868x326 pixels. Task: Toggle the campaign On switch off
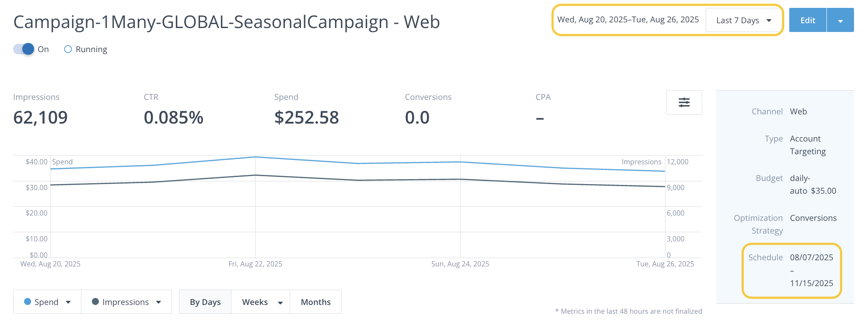(24, 49)
